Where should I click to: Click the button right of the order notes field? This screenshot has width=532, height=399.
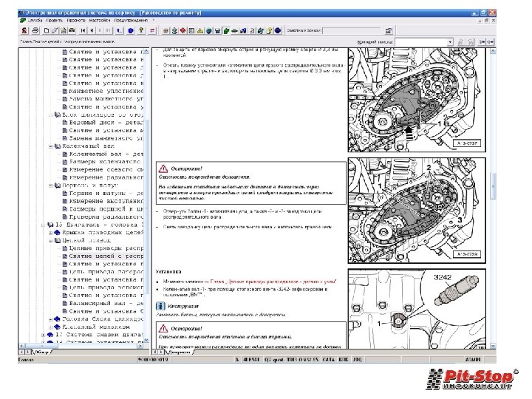pyautogui.click(x=389, y=31)
